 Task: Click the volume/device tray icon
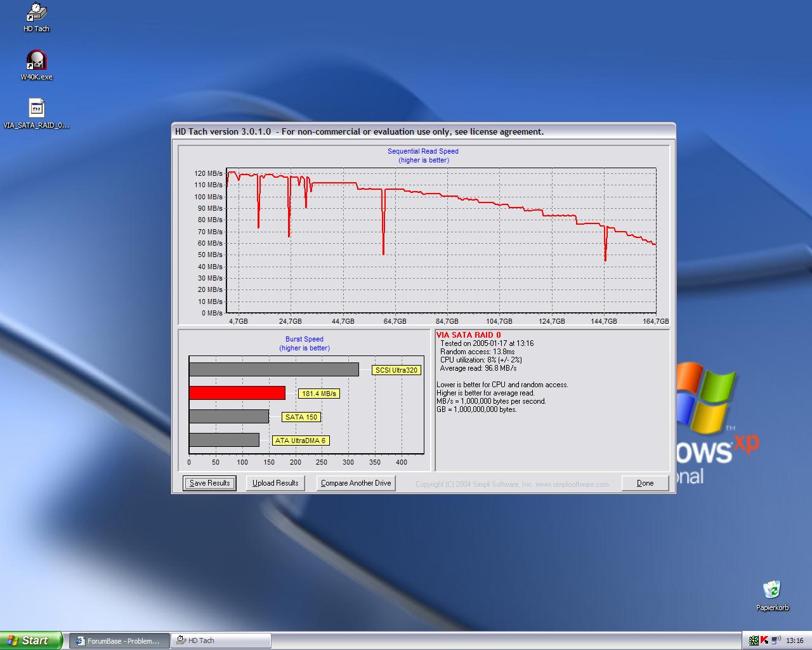pyautogui.click(x=775, y=640)
